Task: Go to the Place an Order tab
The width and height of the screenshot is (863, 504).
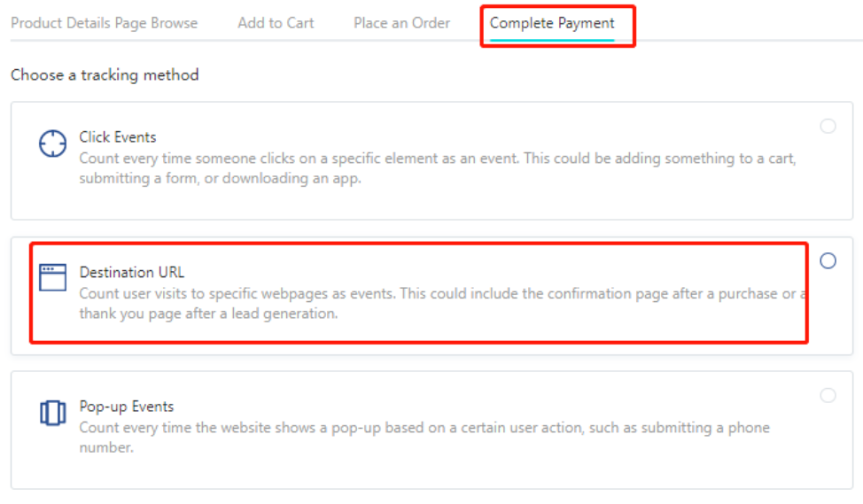Action: pyautogui.click(x=401, y=23)
